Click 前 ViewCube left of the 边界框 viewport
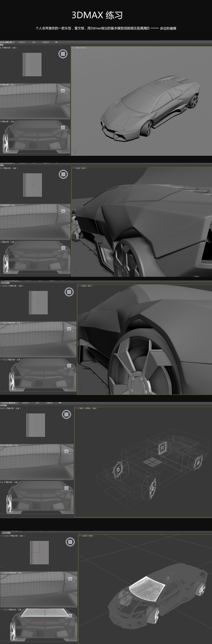 [66, 452]
